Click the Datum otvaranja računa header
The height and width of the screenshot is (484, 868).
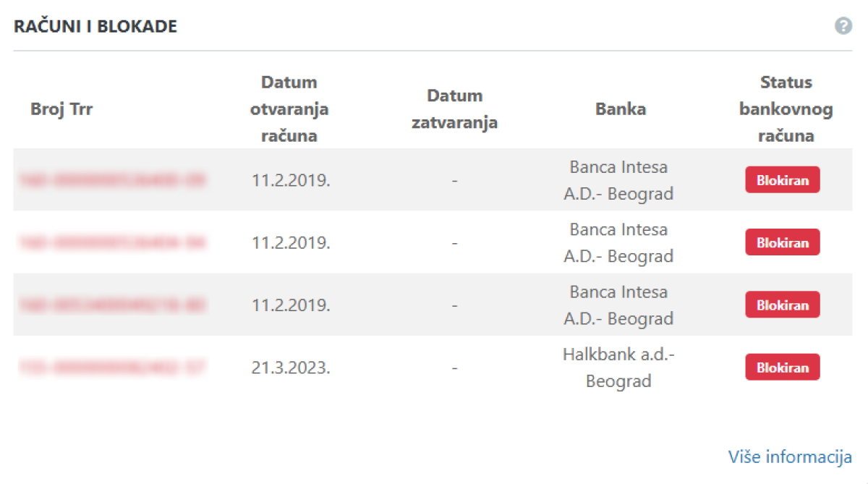point(289,109)
